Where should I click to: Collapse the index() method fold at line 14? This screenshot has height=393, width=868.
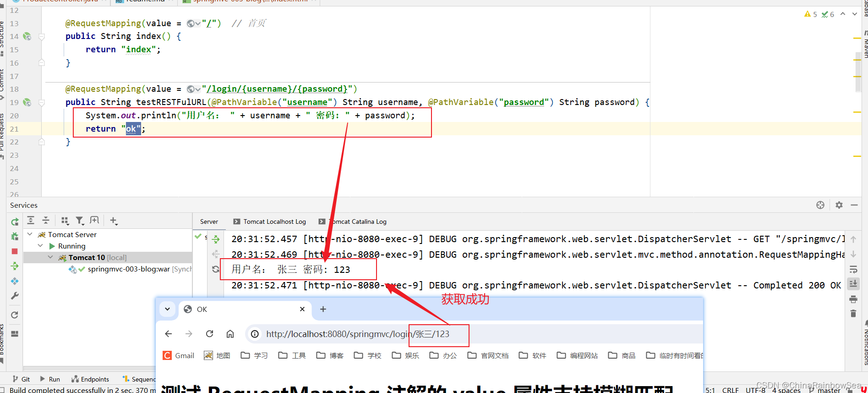click(x=42, y=37)
